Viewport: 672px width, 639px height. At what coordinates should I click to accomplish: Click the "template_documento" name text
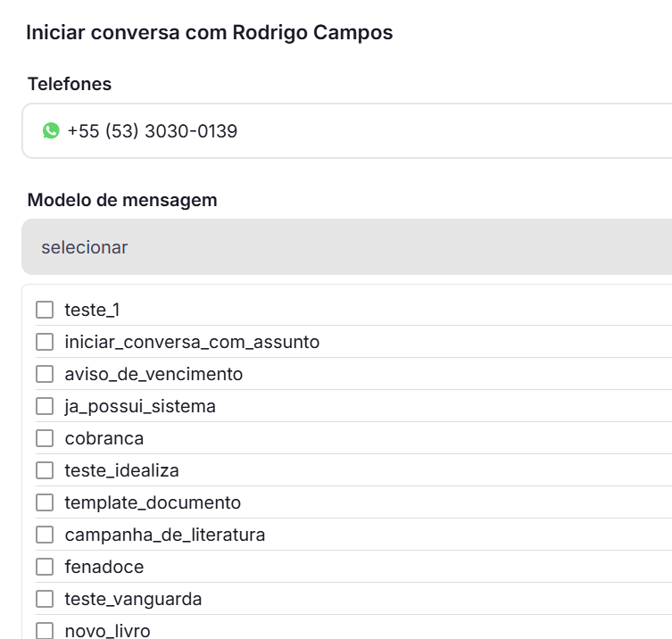153,502
